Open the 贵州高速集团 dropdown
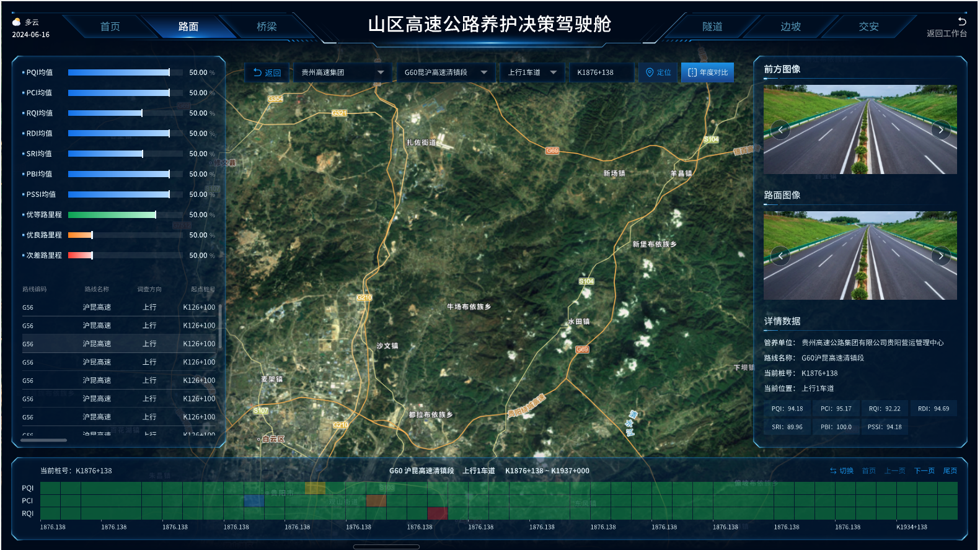This screenshot has width=980, height=550. pyautogui.click(x=343, y=72)
